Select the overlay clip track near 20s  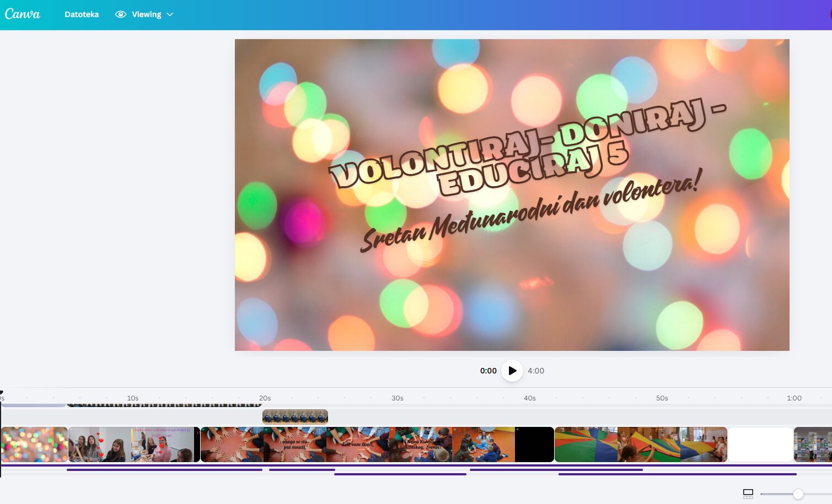pos(295,416)
